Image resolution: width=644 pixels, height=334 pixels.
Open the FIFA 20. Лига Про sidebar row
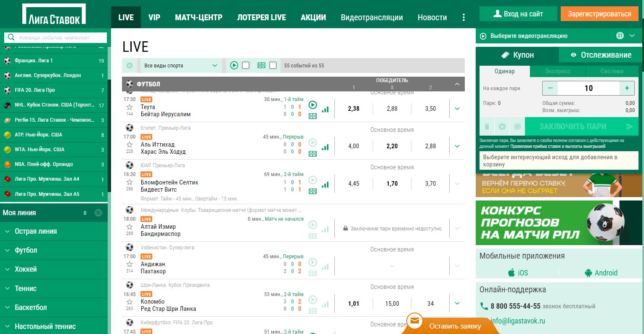54,90
